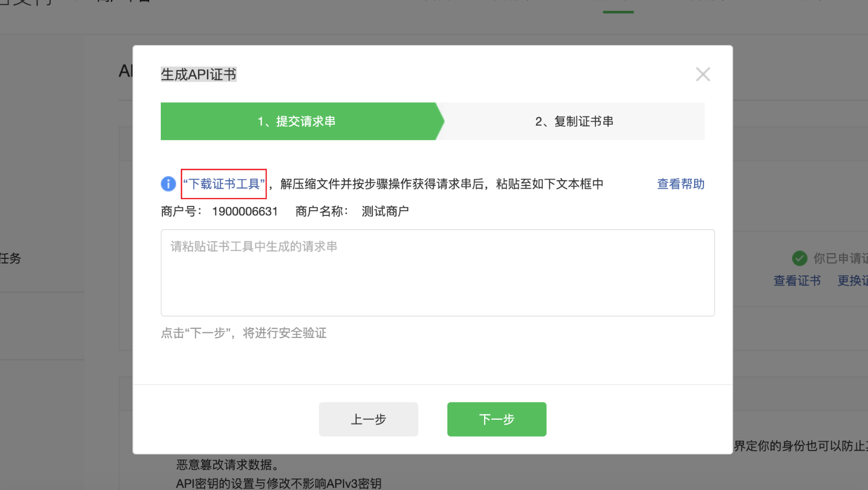
Task: Click the 生成API证书 dialog title
Action: point(199,74)
